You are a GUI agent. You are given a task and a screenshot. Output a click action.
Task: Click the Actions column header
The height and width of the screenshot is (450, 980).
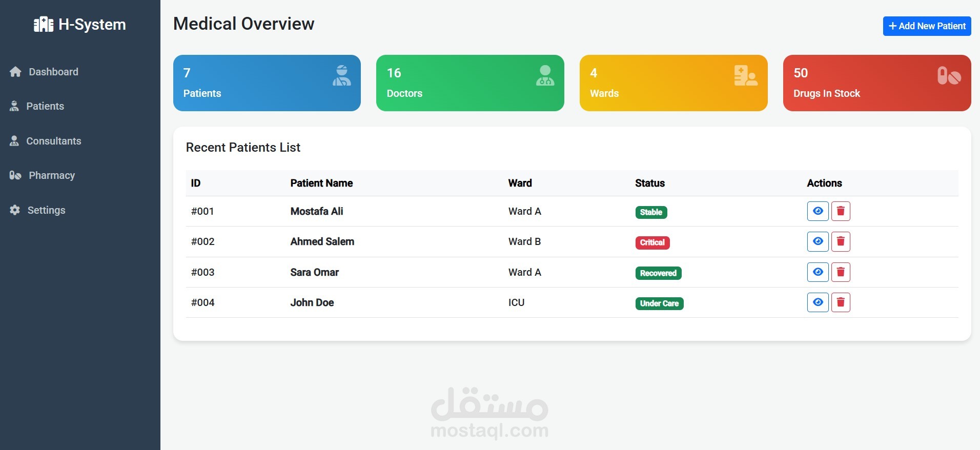point(824,183)
